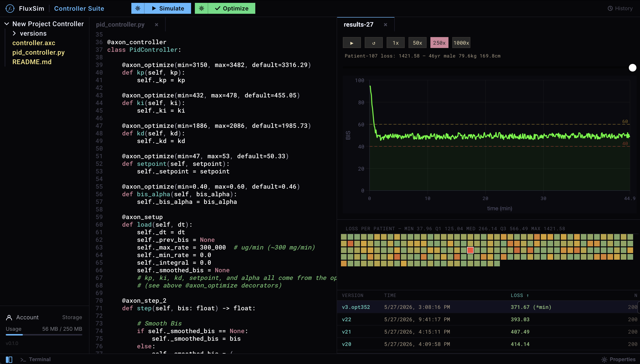
Task: Click the 371.67 (*min) loss value
Action: 531,307
